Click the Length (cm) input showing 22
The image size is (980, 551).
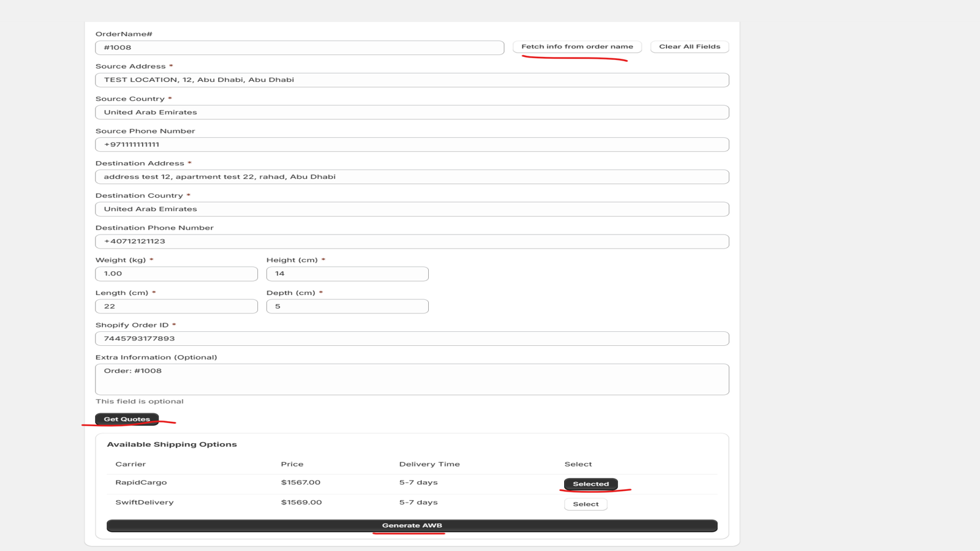[x=176, y=306]
